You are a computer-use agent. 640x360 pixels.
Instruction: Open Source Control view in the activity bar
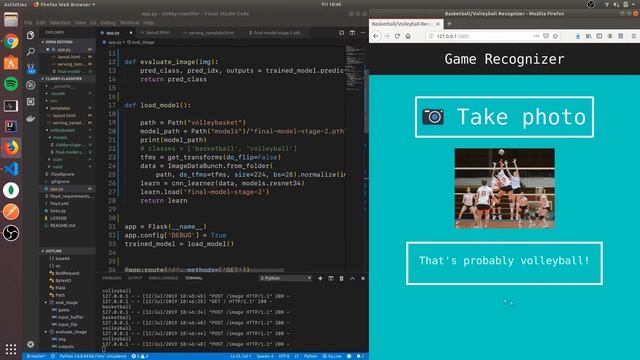click(31, 68)
